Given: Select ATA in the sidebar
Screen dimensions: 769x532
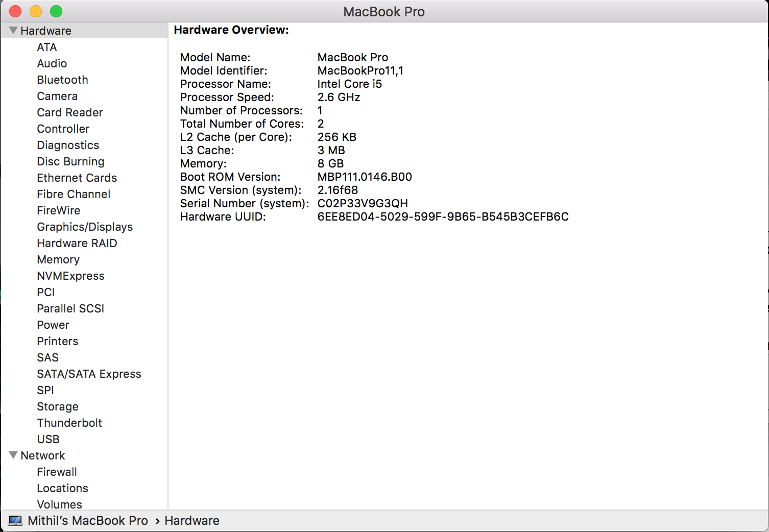Looking at the screenshot, I should (47, 47).
